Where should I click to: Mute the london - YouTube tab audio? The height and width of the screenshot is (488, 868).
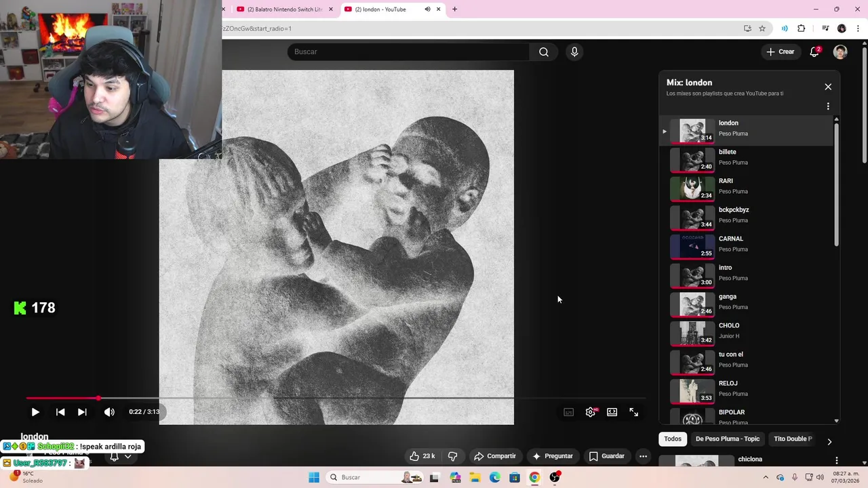[x=427, y=9]
